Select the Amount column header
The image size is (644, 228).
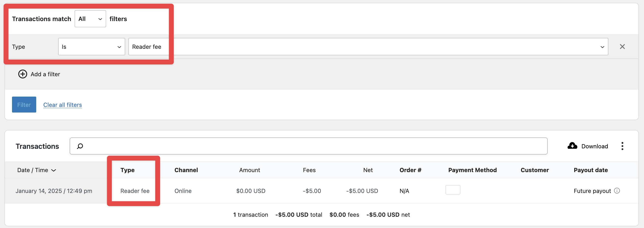point(249,170)
